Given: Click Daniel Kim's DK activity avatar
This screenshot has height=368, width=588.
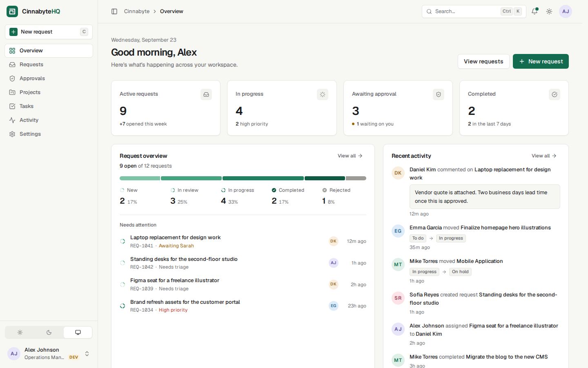Looking at the screenshot, I should coord(398,173).
